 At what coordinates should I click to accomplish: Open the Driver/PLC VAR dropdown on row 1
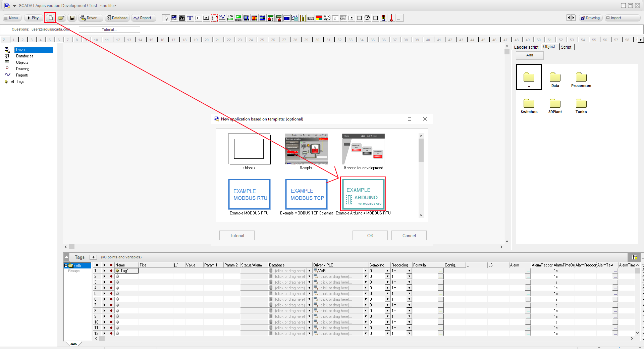(366, 271)
